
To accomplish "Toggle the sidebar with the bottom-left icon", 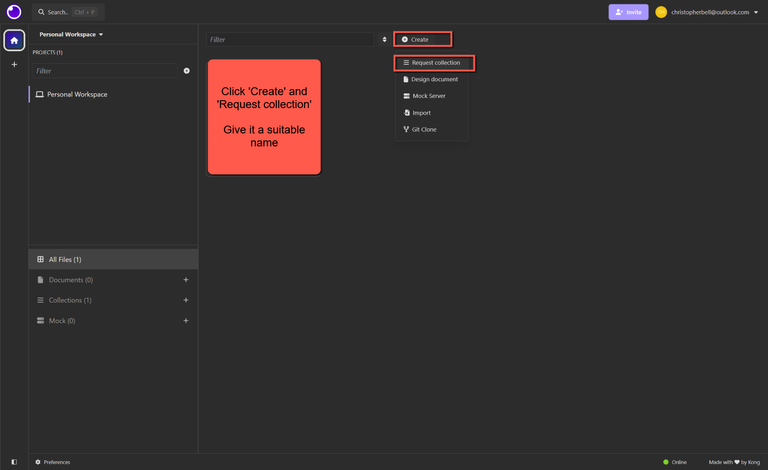I will point(14,462).
